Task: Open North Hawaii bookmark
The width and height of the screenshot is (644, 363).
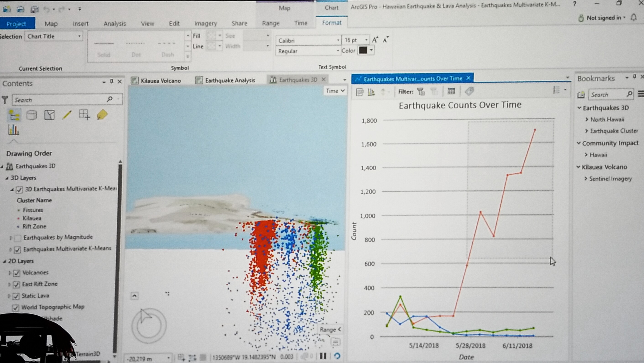Action: click(x=607, y=119)
